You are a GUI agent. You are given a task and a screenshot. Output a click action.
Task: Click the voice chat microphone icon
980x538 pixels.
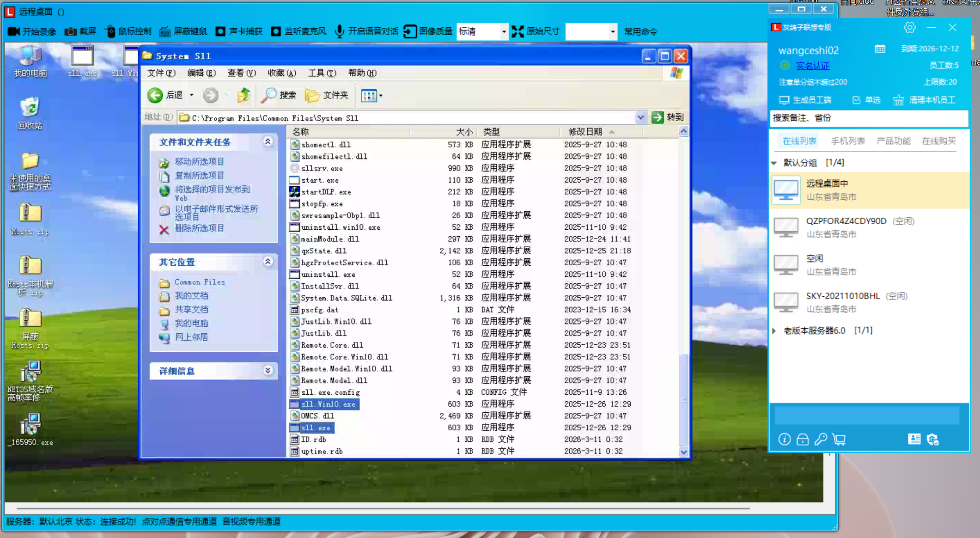coord(340,31)
